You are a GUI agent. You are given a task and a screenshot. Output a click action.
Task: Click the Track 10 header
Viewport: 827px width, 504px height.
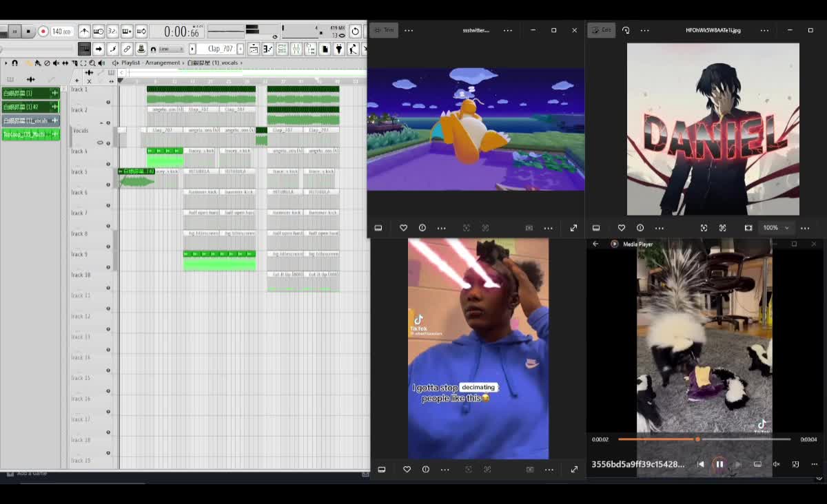coord(90,281)
